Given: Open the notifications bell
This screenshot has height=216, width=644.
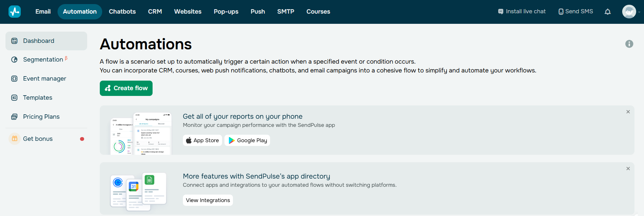Looking at the screenshot, I should tap(608, 12).
